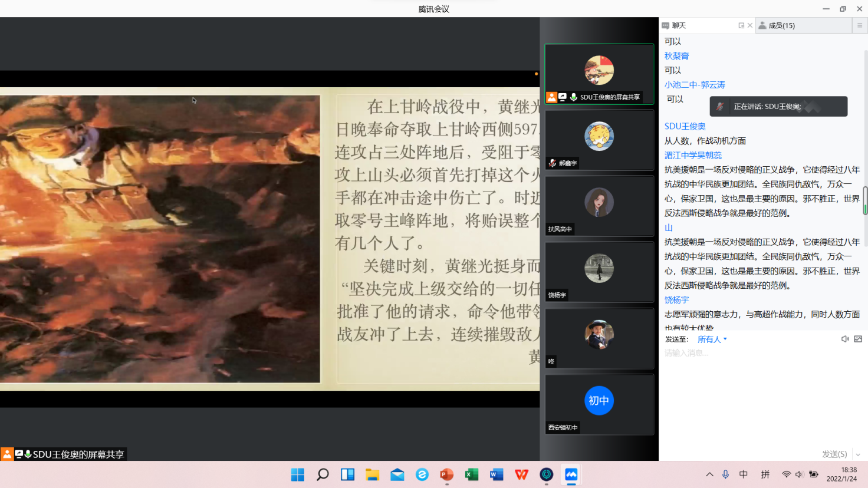This screenshot has height=488, width=868.
Task: Toggle the 拼 pinyin IME indicator
Action: pyautogui.click(x=765, y=474)
